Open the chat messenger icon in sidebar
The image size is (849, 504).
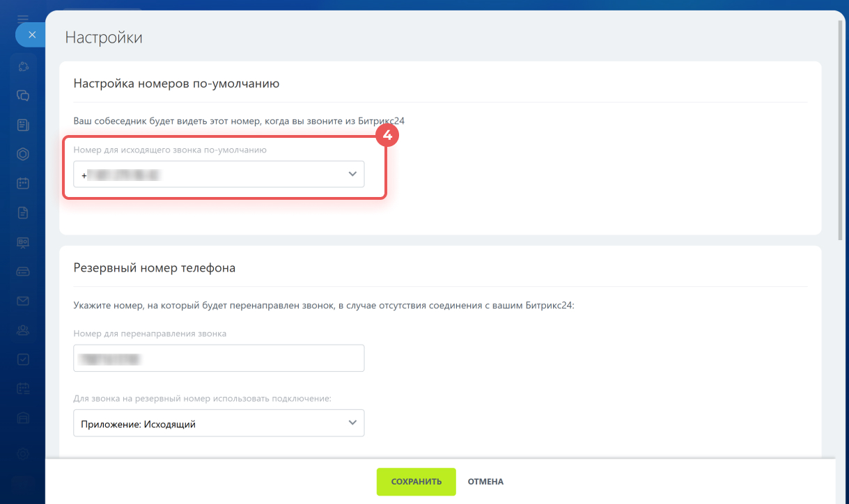23,95
